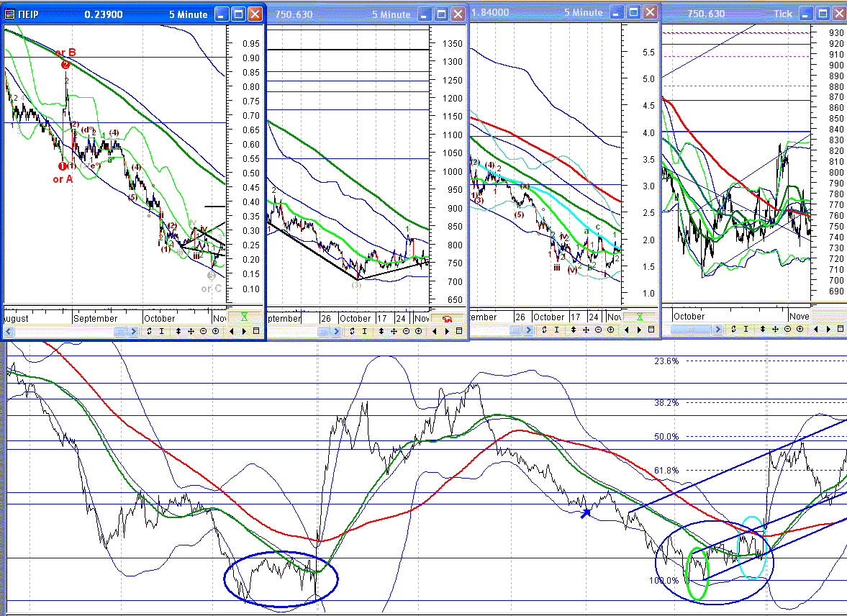Click zoom-in (+) icon in ΠΕΙΡ chart toolbar
This screenshot has width=847, height=616.
coord(215,331)
